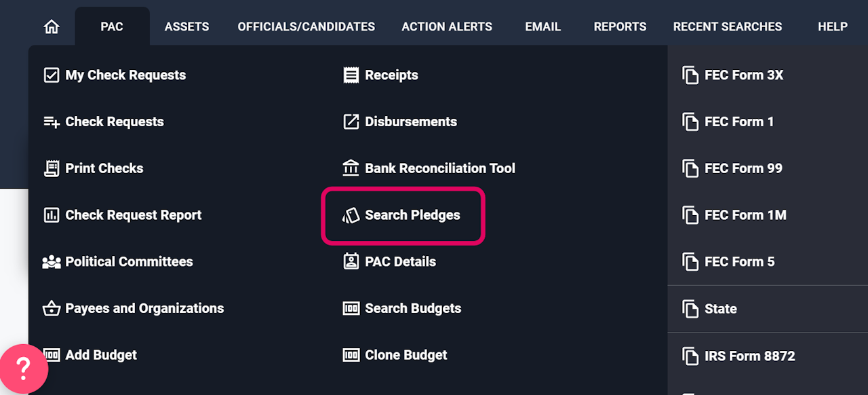Screen dimensions: 868x395
Task: Expand the Recent Searches menu
Action: pyautogui.click(x=727, y=27)
